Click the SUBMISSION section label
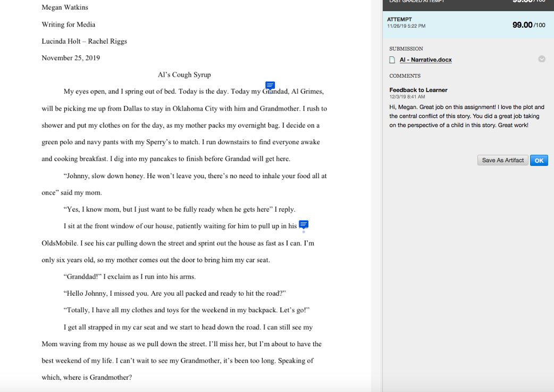Image resolution: width=554 pixels, height=392 pixels. [406, 48]
